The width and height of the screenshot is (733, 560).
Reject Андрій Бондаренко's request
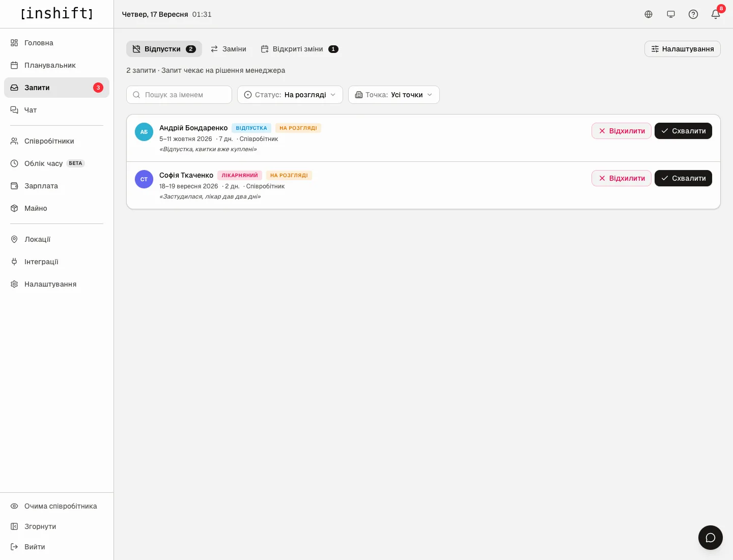pyautogui.click(x=622, y=131)
